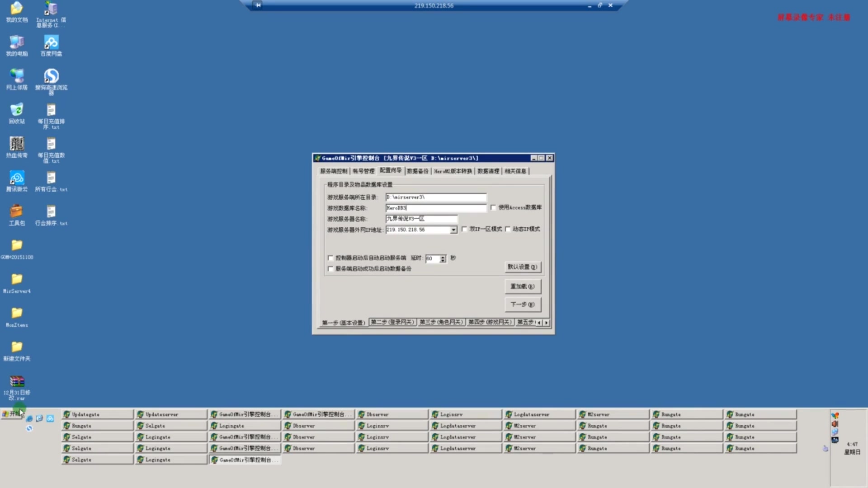
Task: Click the pin icon on remote desktop bar
Action: click(x=258, y=5)
